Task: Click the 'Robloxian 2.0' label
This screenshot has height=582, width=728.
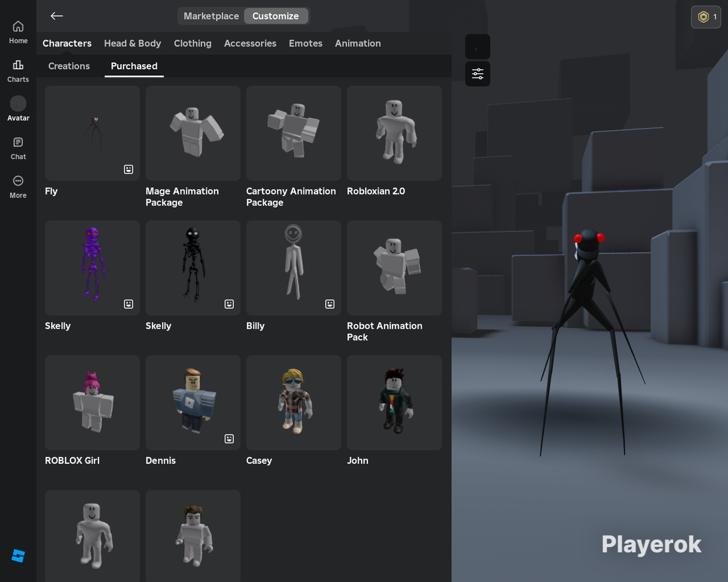Action: tap(376, 191)
